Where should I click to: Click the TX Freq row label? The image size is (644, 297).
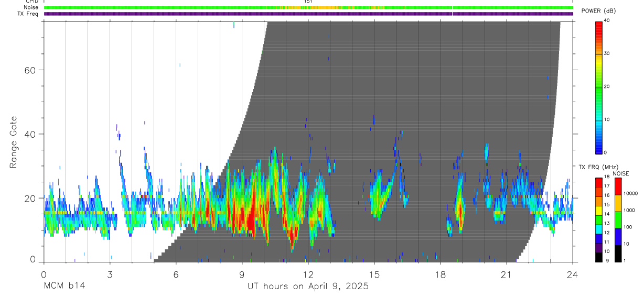click(27, 14)
